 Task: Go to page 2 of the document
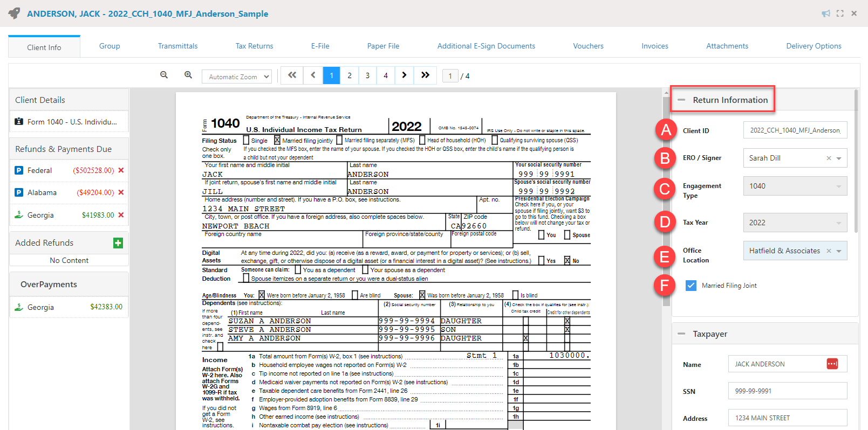click(350, 75)
